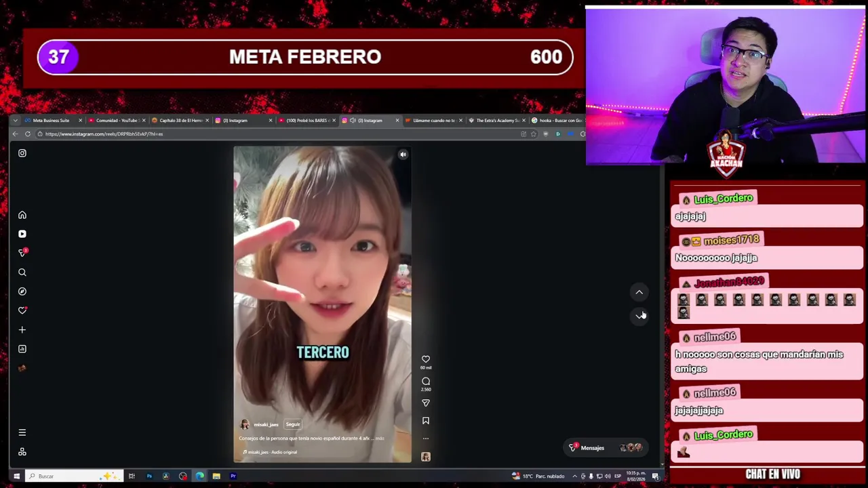868x488 pixels.
Task: Follow misaki_jaes with Seguir button
Action: pyautogui.click(x=293, y=424)
